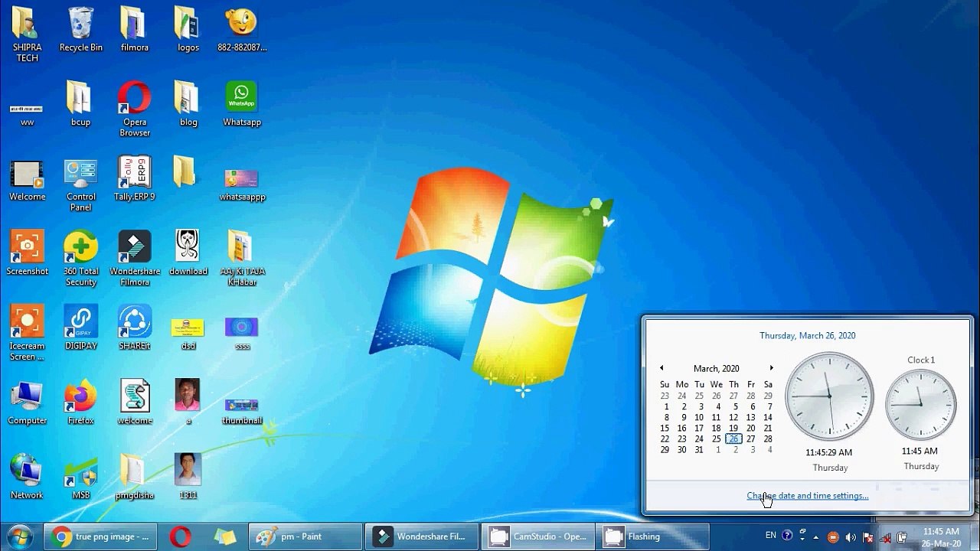This screenshot has height=551, width=980.
Task: Select the bcup folder icon
Action: pos(80,104)
